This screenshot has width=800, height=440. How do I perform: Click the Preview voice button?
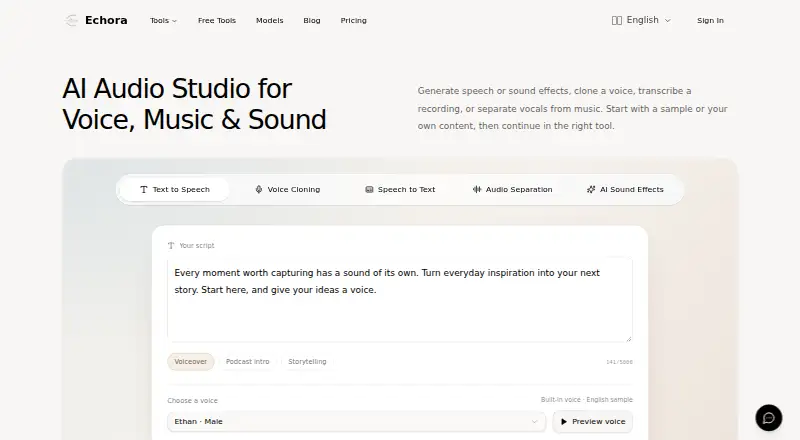click(592, 422)
